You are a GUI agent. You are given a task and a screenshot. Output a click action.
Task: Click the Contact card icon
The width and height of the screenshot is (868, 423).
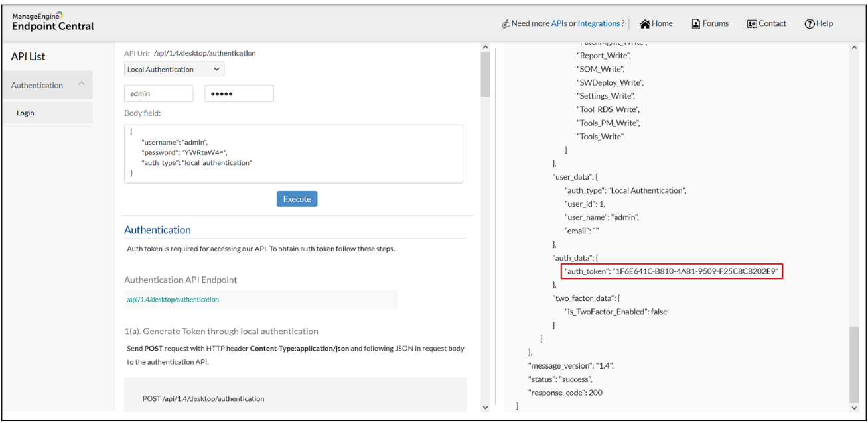752,24
